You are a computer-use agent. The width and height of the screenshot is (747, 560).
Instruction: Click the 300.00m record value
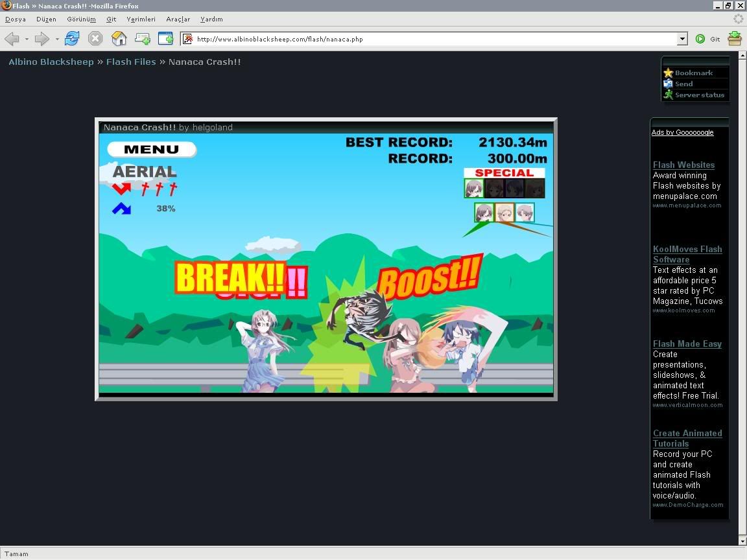pos(517,159)
